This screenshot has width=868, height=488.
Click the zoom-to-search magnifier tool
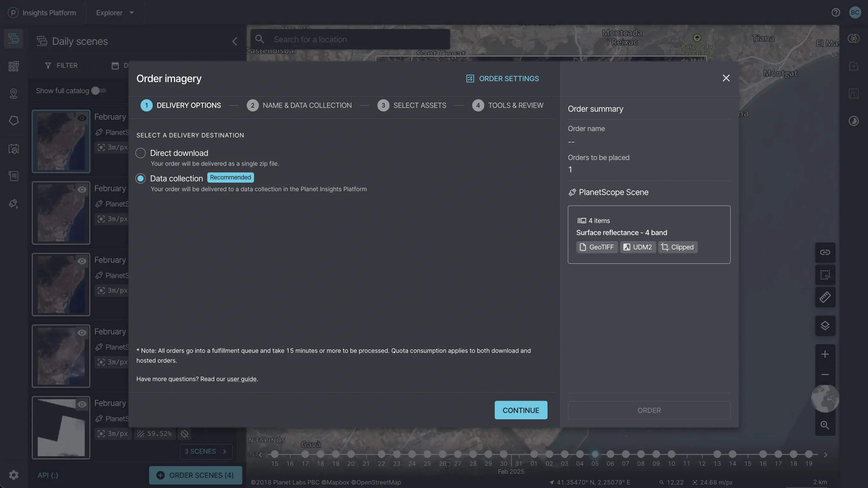(825, 425)
